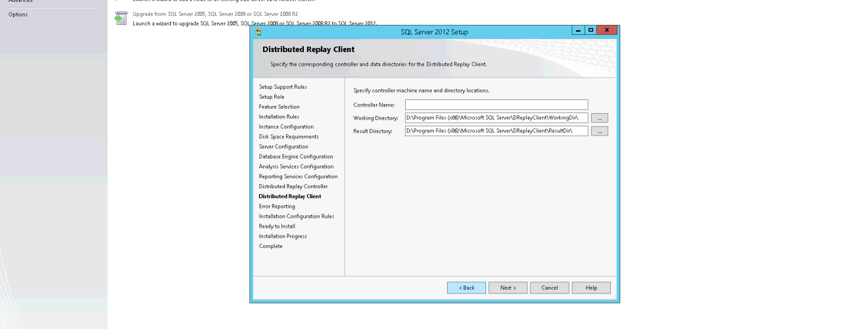Go back with the Back button
The height and width of the screenshot is (329, 868).
pyautogui.click(x=467, y=288)
